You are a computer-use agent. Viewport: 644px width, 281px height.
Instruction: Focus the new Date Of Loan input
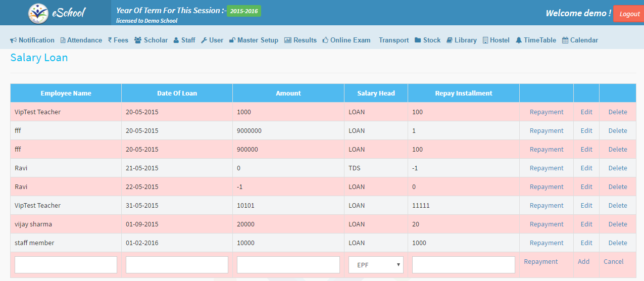[177, 265]
